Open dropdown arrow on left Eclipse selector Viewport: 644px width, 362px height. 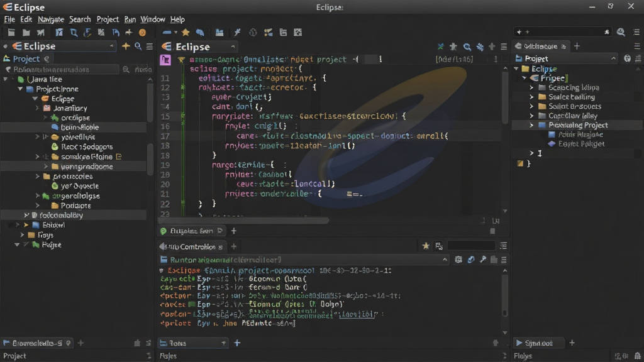coord(111,46)
